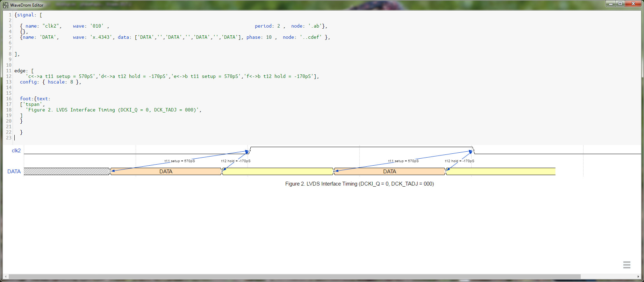Click the first 't11 setup = 570pS' label

tap(180, 161)
